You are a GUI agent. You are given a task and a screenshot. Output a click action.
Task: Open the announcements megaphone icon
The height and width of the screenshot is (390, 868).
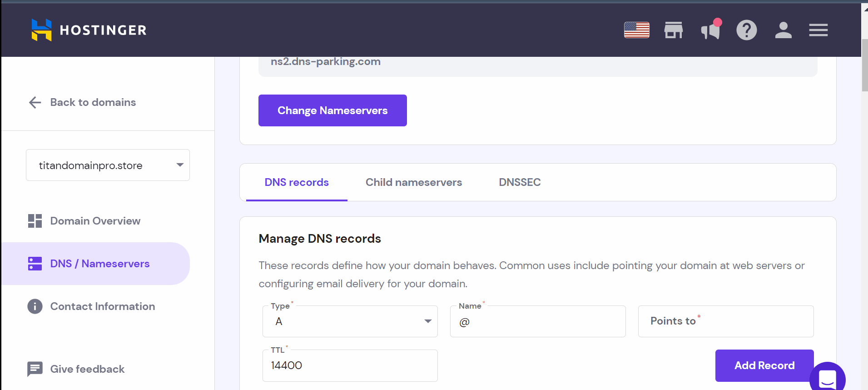click(x=710, y=30)
